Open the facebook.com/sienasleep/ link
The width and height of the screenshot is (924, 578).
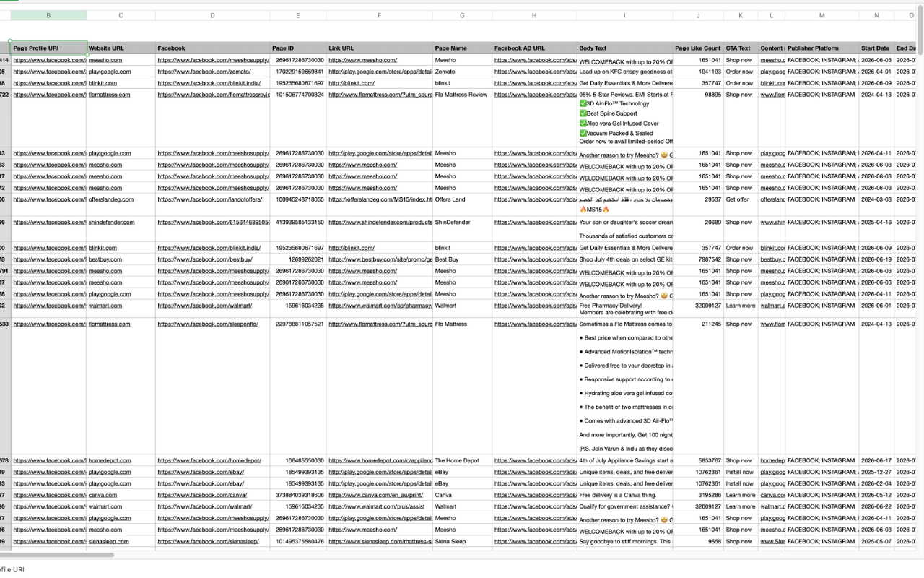pyautogui.click(x=208, y=541)
